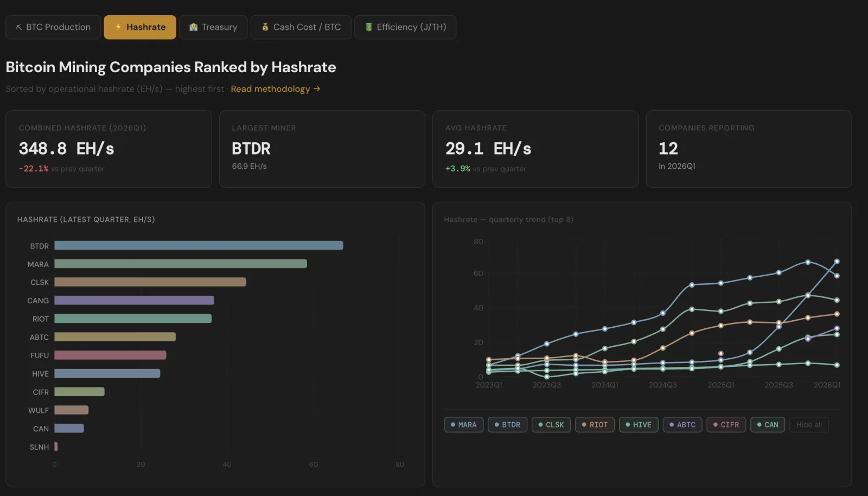Click the FUFU hashrate bar
Viewport: 868px width, 496px height.
click(110, 355)
